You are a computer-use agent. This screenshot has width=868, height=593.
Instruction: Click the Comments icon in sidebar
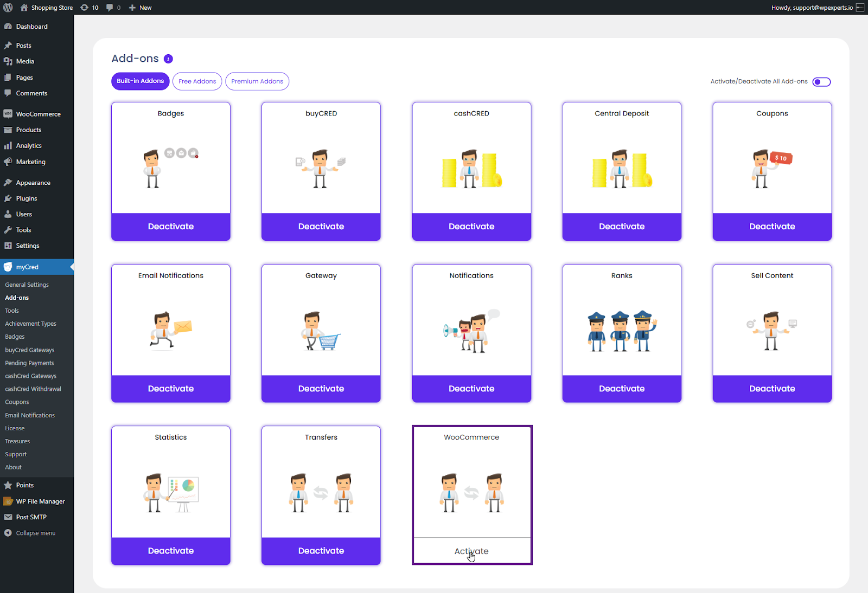(x=8, y=93)
